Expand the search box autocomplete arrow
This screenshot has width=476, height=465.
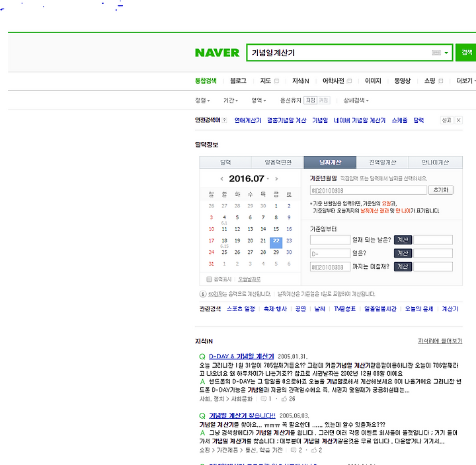click(x=446, y=53)
